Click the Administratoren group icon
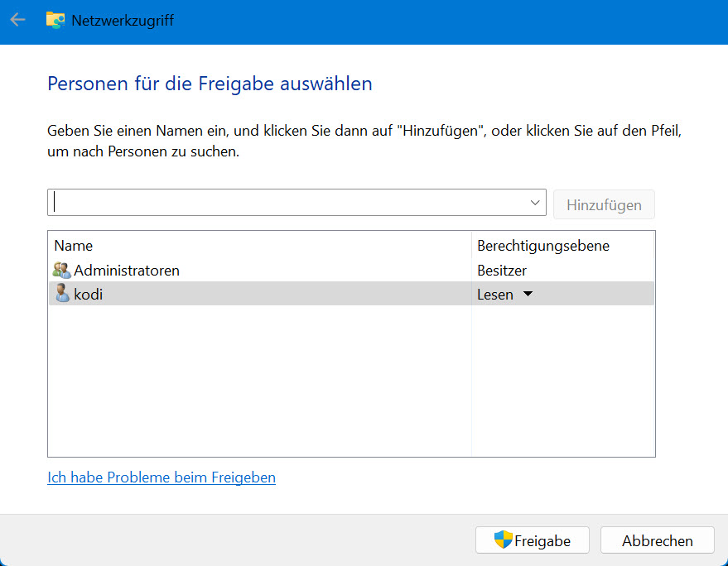The height and width of the screenshot is (566, 728). [x=61, y=270]
